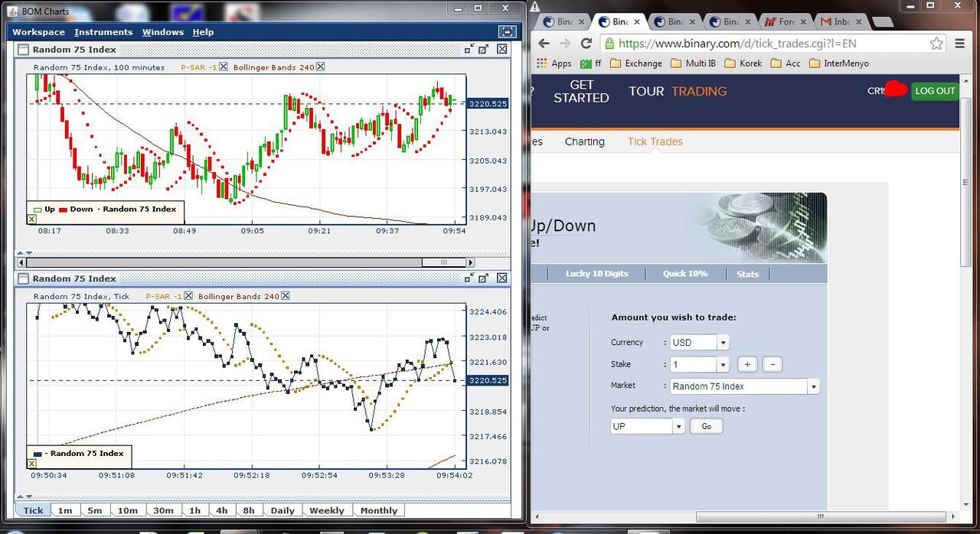
Task: Click right arrow of top chart scrollbar
Action: [471, 262]
